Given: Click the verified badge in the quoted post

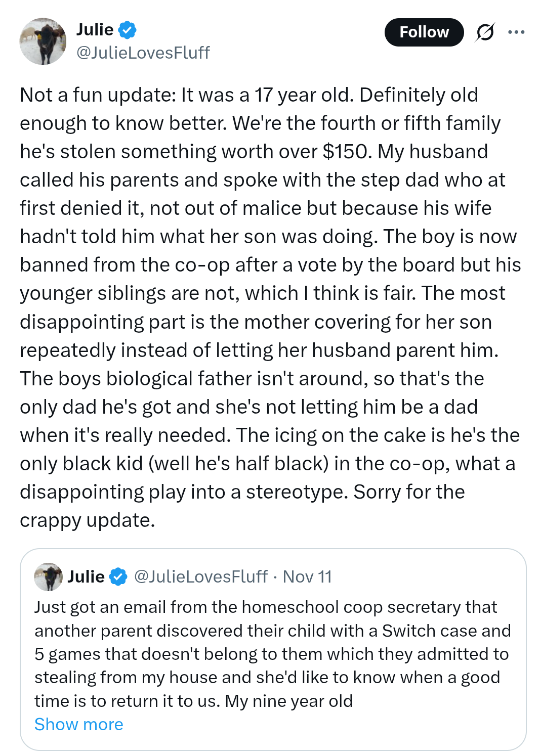Looking at the screenshot, I should click(x=118, y=576).
